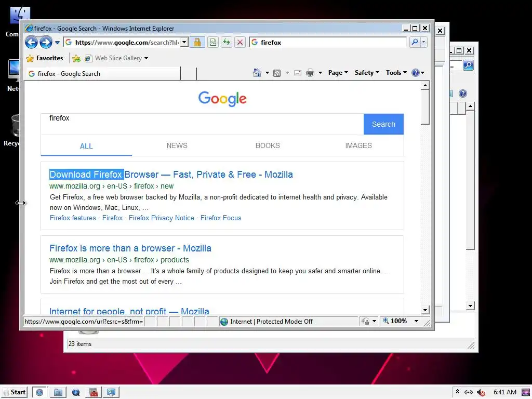Screen dimensions: 532x399
Task: Click the Home icon in the command bar
Action: click(257, 73)
